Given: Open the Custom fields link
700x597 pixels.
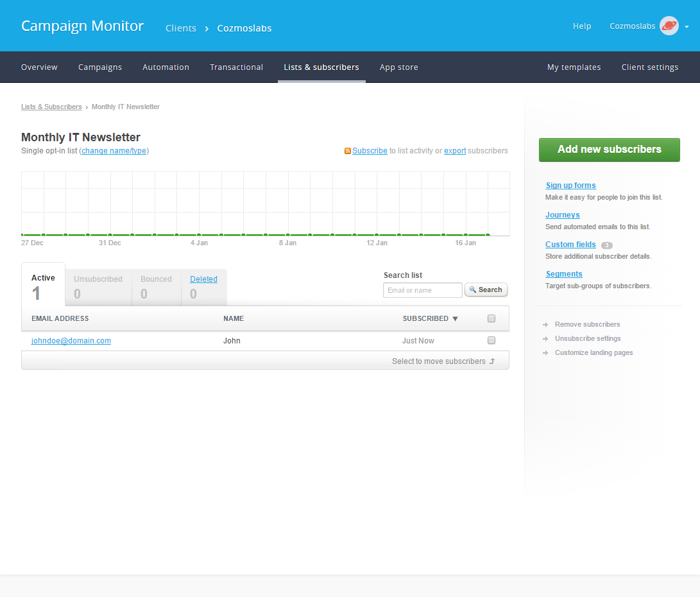Looking at the screenshot, I should [570, 244].
